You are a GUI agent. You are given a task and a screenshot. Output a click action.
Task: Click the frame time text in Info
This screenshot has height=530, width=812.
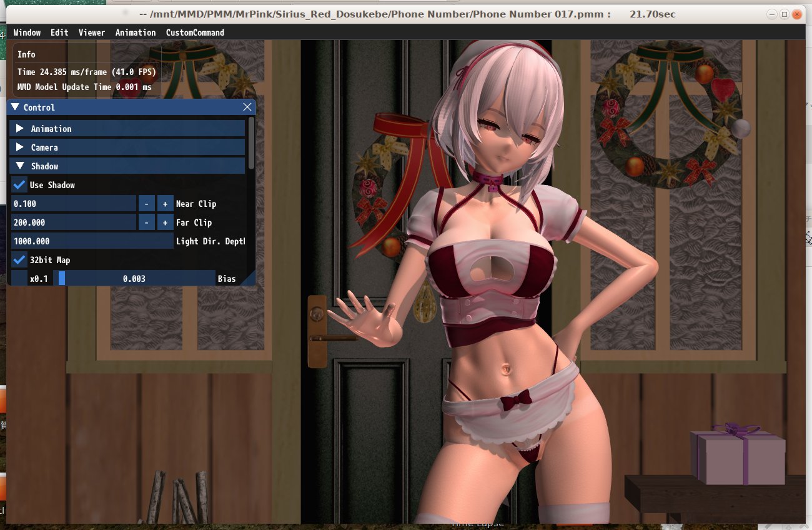click(86, 72)
